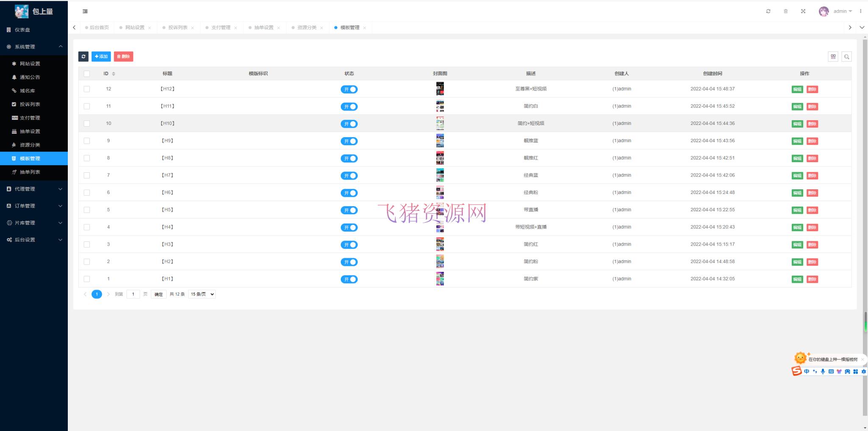Open the vertical dots more menu

tap(860, 11)
